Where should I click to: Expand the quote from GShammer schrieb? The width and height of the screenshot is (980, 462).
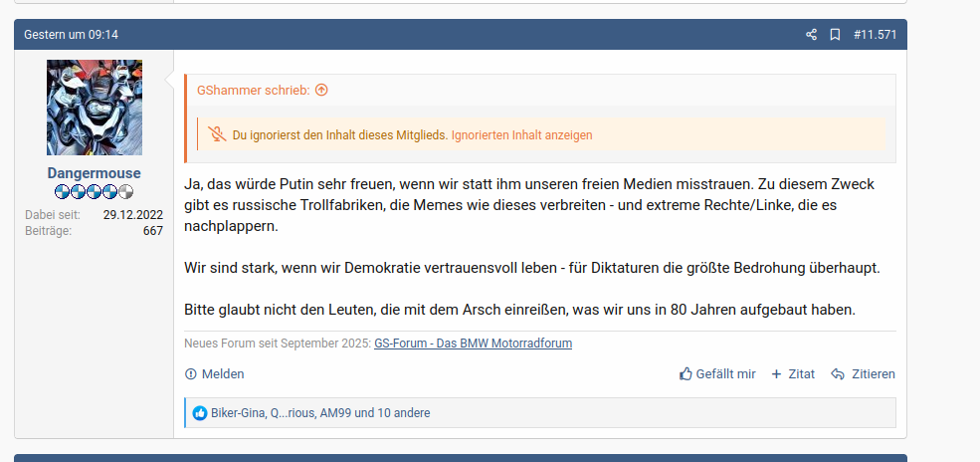point(254,90)
